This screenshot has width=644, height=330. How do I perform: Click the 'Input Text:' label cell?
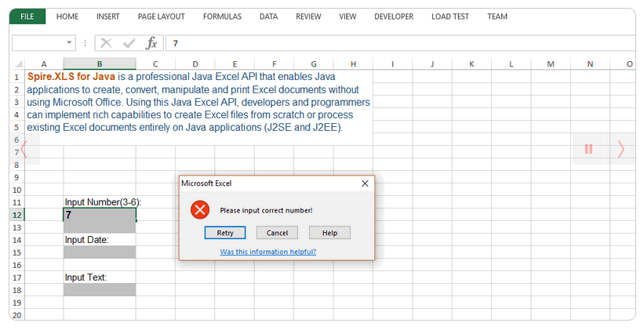coord(86,277)
